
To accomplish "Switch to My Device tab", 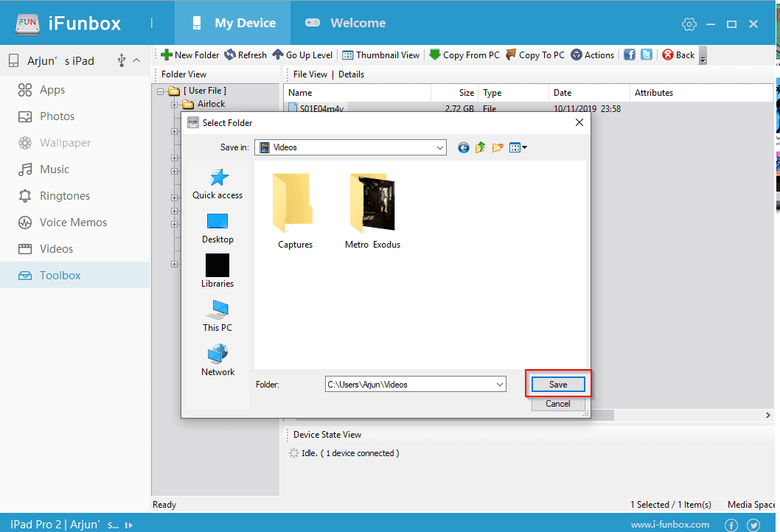I will [233, 23].
